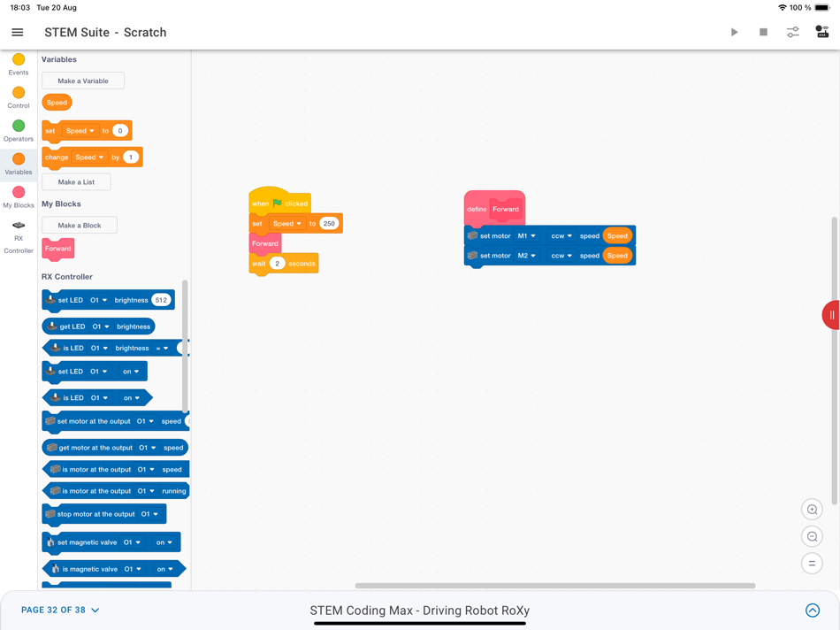
Task: Click brightness value 512 field
Action: 161,300
